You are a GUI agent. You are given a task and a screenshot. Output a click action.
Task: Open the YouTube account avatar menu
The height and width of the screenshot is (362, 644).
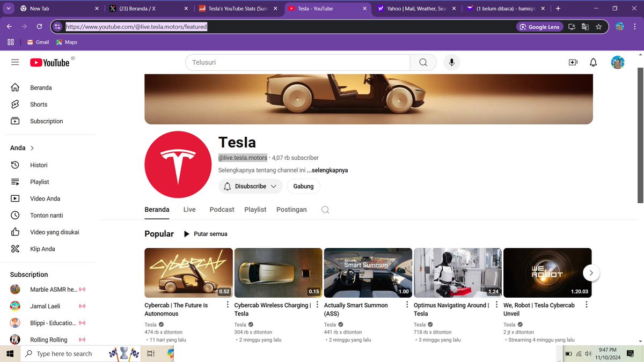[618, 62]
